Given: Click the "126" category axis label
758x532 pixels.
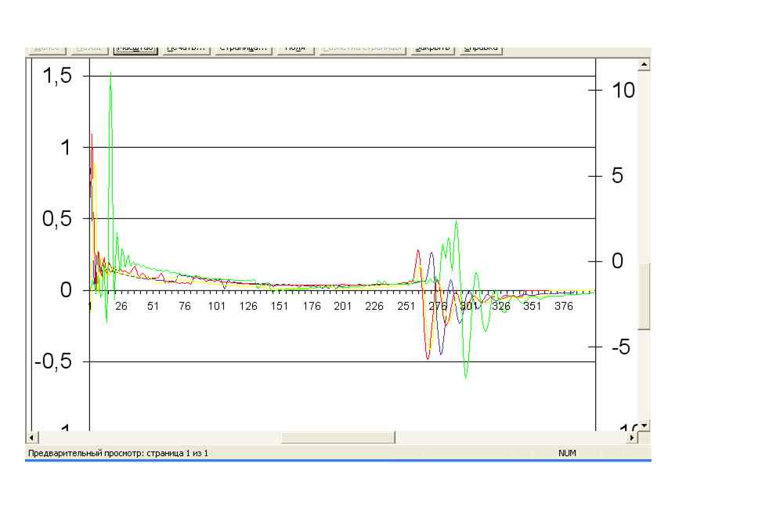Looking at the screenshot, I should 248,306.
